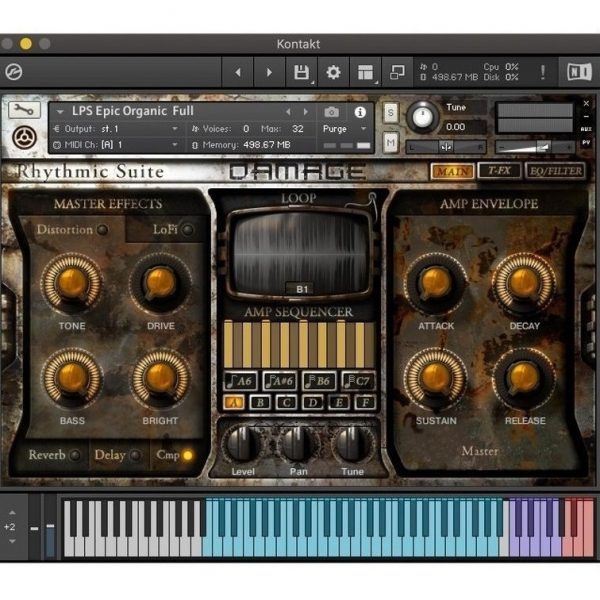Click the Heavyocity circular logo icon
This screenshot has width=600, height=600.
tap(25, 138)
